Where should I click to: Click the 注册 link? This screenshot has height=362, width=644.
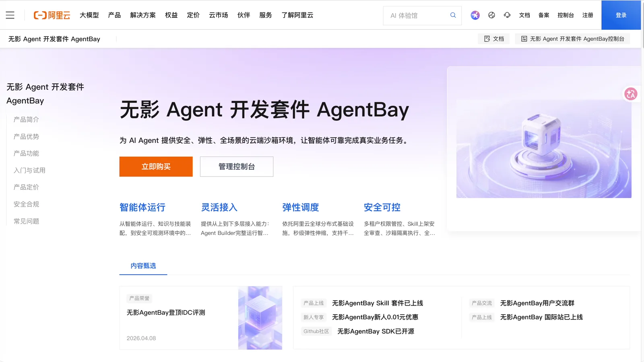588,15
